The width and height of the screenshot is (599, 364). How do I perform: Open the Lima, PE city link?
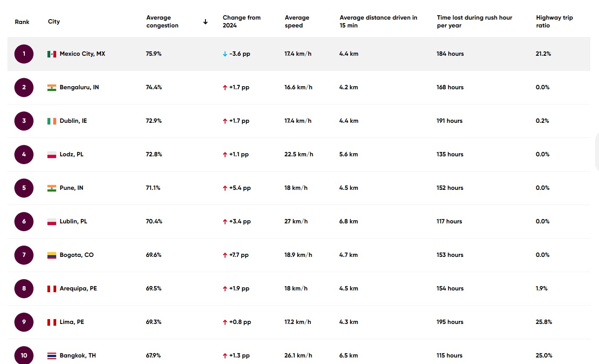coord(72,322)
